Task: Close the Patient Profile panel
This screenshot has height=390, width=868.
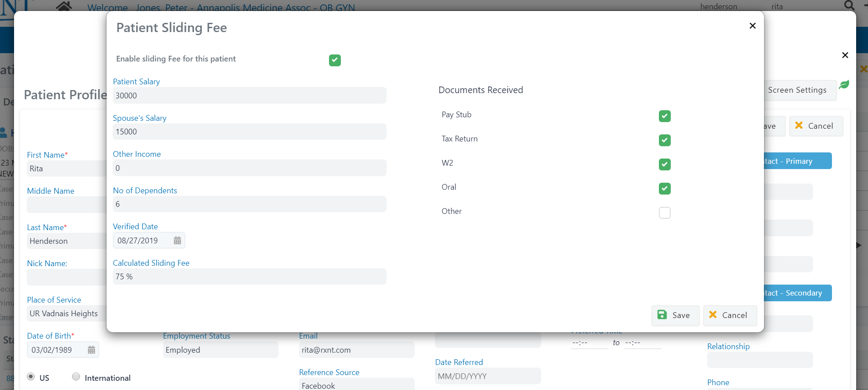Action: click(x=845, y=55)
